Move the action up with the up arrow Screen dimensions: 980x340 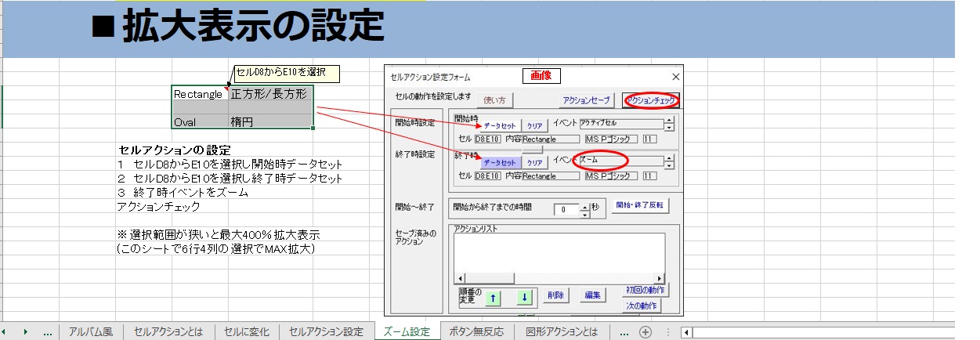click(x=491, y=297)
